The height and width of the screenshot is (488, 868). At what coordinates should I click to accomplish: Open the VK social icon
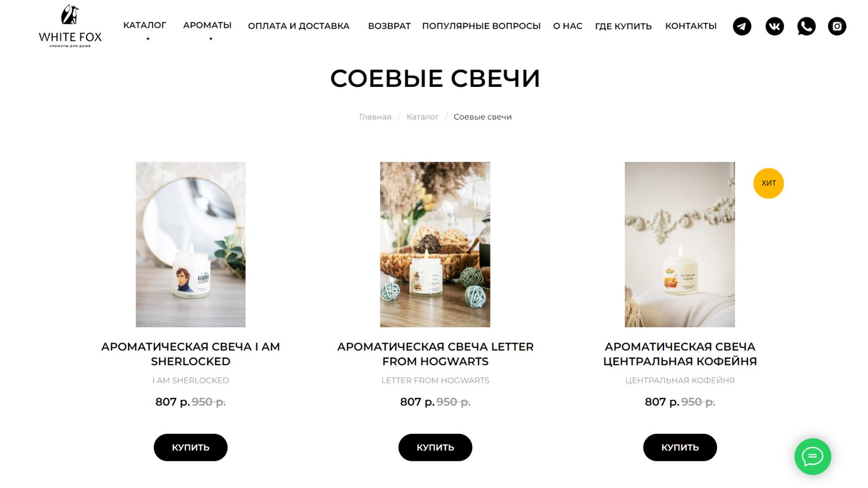tap(774, 26)
